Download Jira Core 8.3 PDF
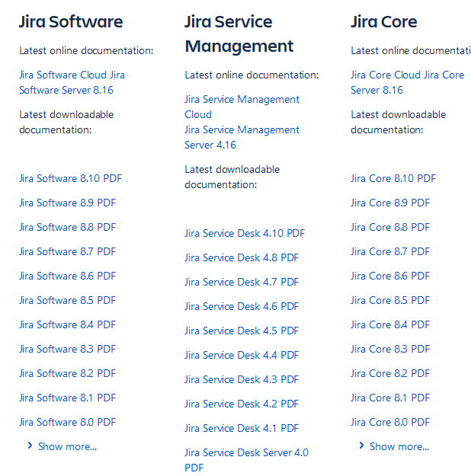This screenshot has width=471, height=476. 390,349
